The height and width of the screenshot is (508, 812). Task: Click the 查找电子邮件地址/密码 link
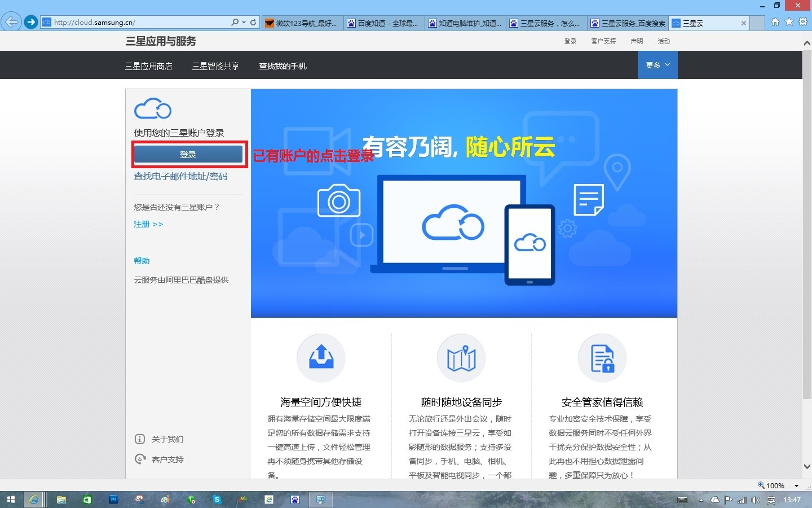tap(180, 177)
